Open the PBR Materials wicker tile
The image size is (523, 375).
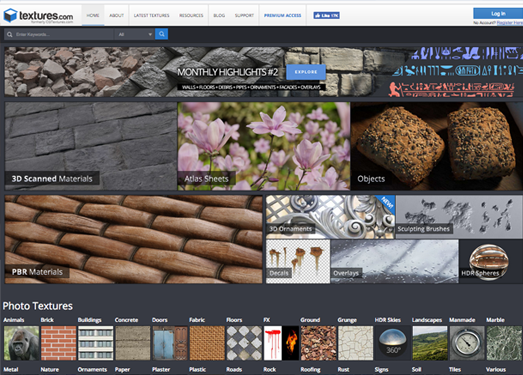pyautogui.click(x=133, y=240)
